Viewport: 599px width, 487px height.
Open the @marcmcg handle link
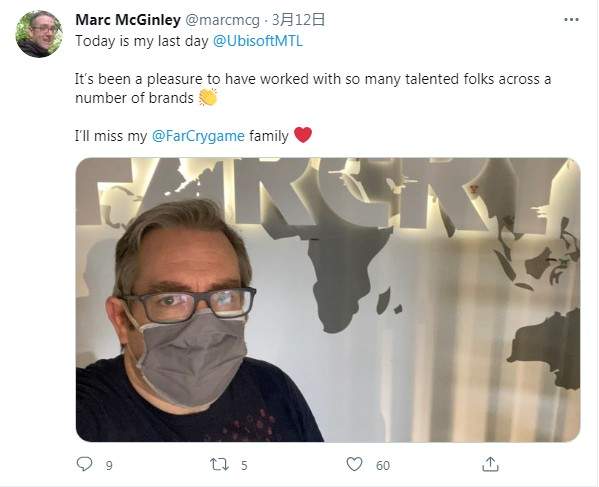click(222, 20)
